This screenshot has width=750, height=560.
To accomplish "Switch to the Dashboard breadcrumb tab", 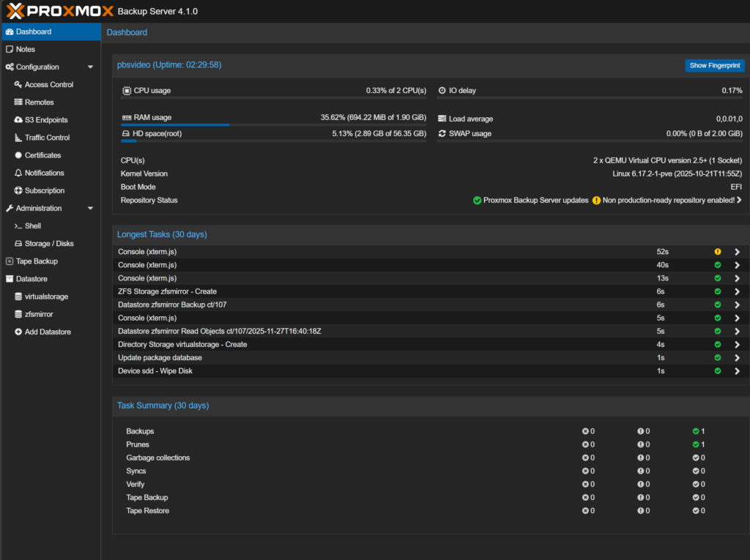I will pyautogui.click(x=126, y=32).
